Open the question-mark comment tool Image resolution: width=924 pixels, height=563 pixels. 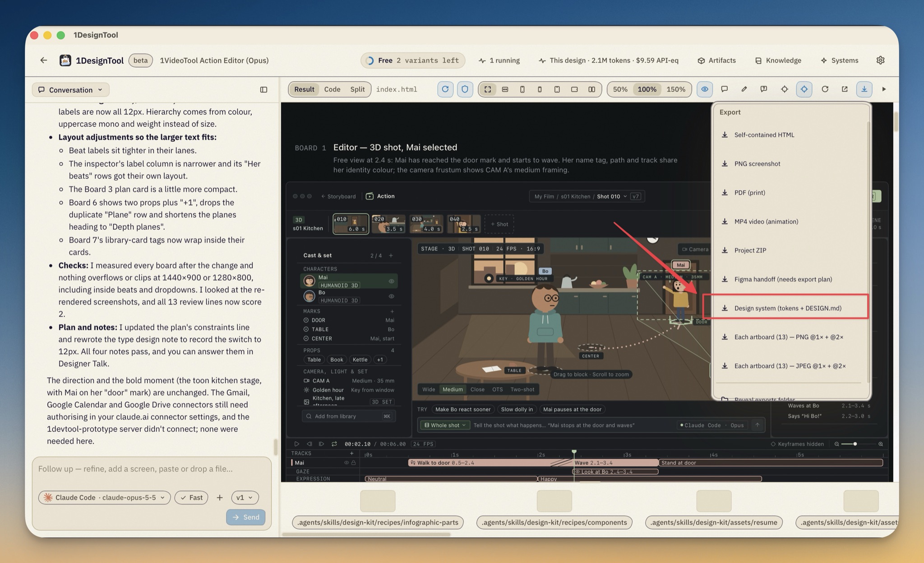[764, 89]
